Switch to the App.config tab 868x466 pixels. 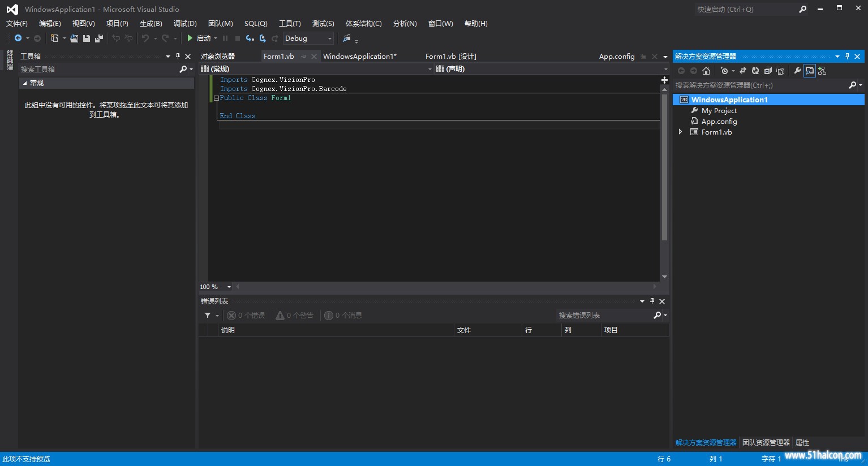pos(617,57)
